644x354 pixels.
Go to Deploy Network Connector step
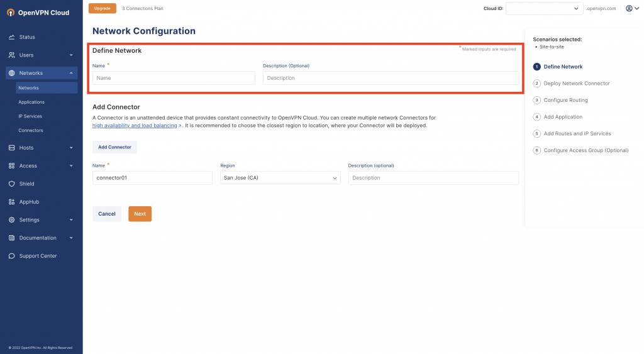point(577,84)
